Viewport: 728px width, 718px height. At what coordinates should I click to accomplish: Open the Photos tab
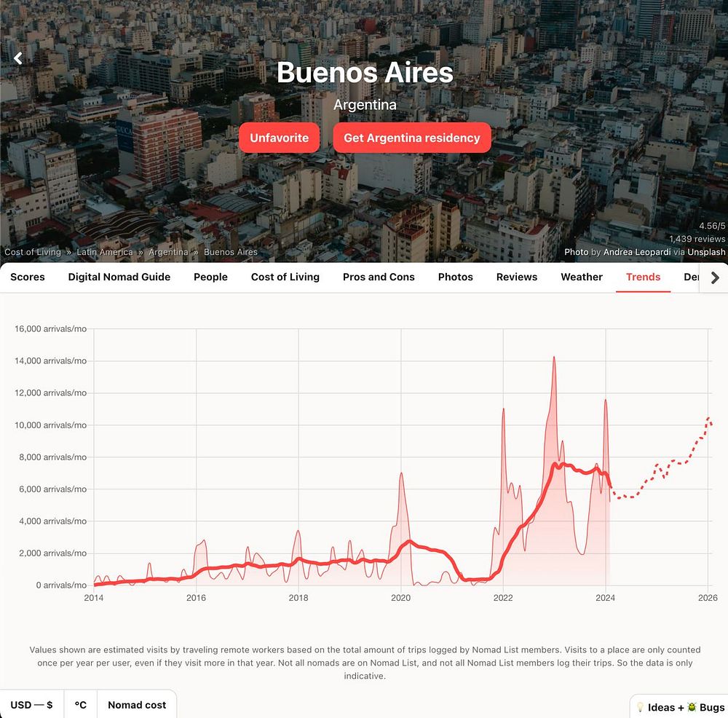(456, 277)
